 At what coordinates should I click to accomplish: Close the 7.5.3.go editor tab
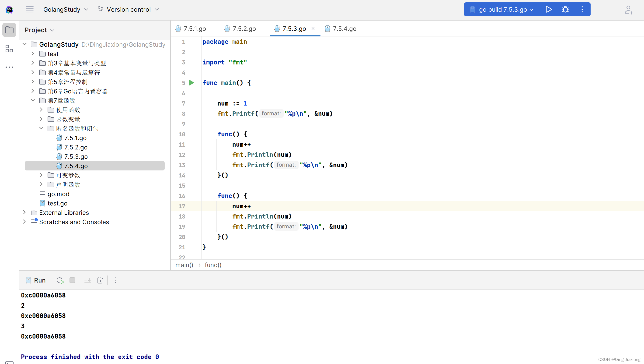313,28
